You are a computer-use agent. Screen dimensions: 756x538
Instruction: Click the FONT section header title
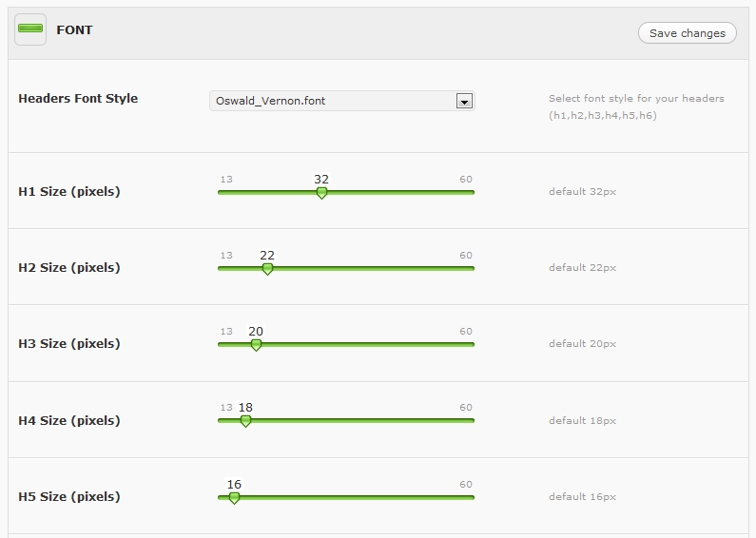[74, 29]
